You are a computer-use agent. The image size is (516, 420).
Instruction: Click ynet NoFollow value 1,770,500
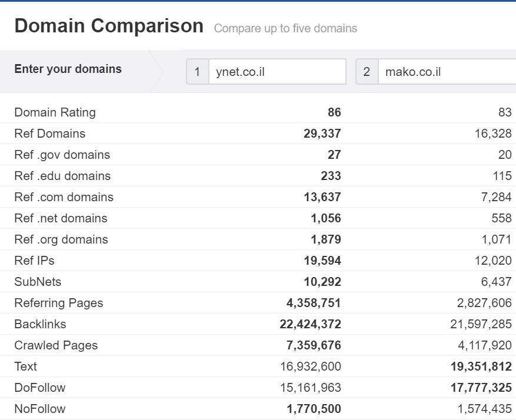[314, 409]
